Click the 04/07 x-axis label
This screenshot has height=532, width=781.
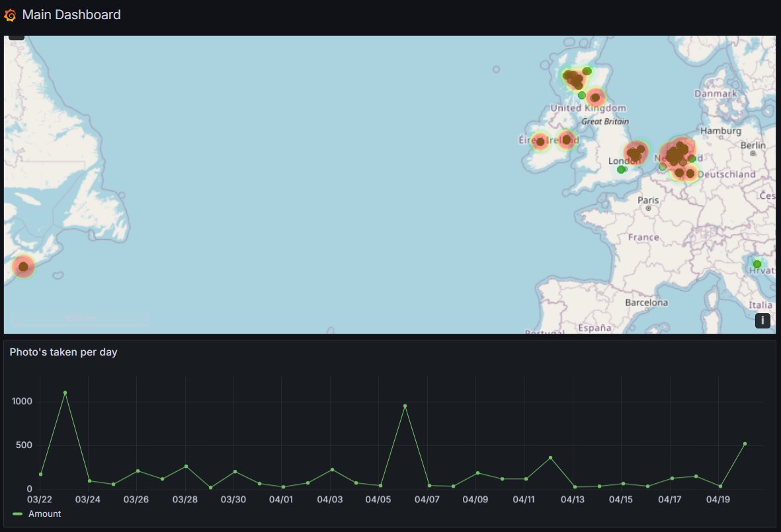427,499
